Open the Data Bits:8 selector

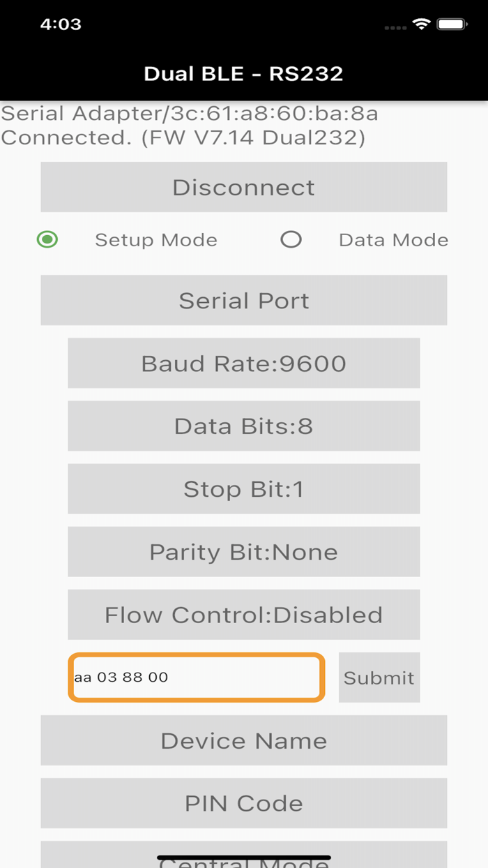[244, 426]
